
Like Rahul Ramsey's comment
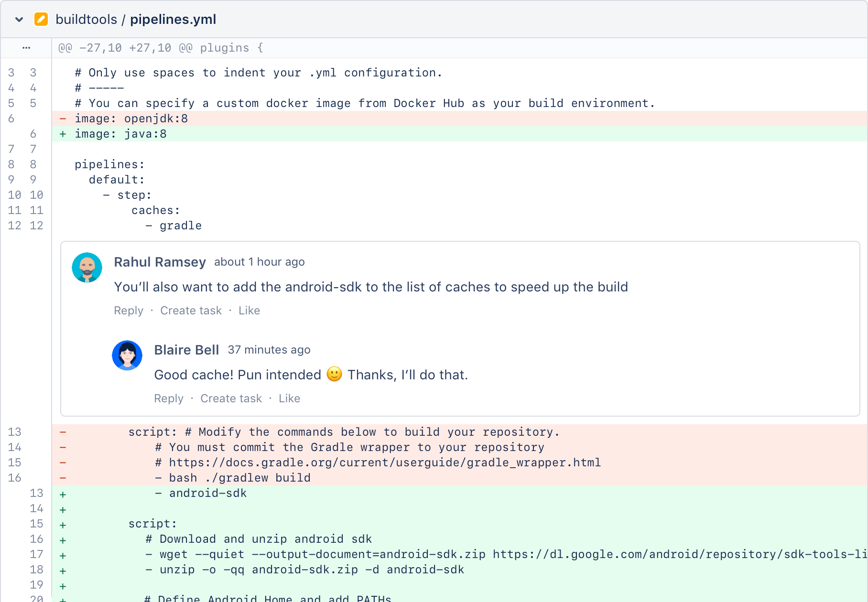(x=249, y=311)
